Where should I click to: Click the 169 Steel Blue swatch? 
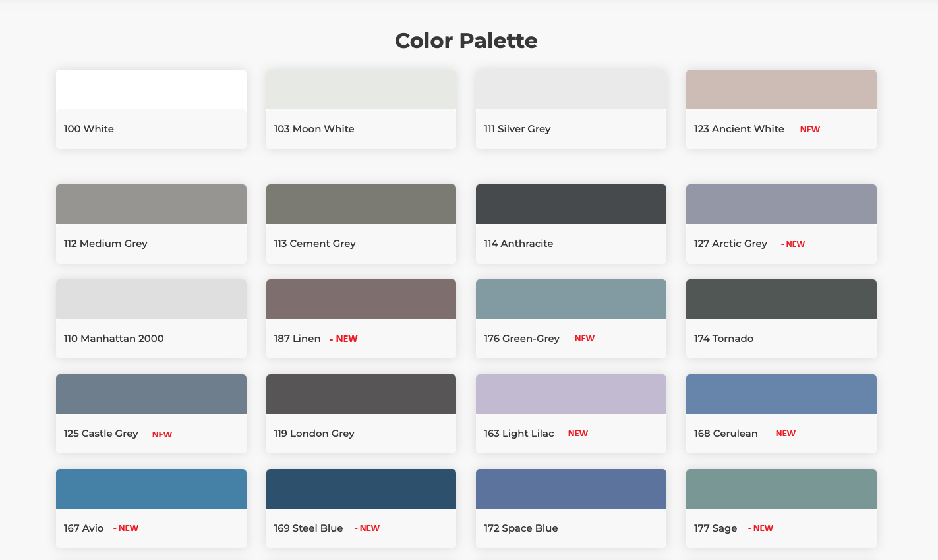[361, 490]
